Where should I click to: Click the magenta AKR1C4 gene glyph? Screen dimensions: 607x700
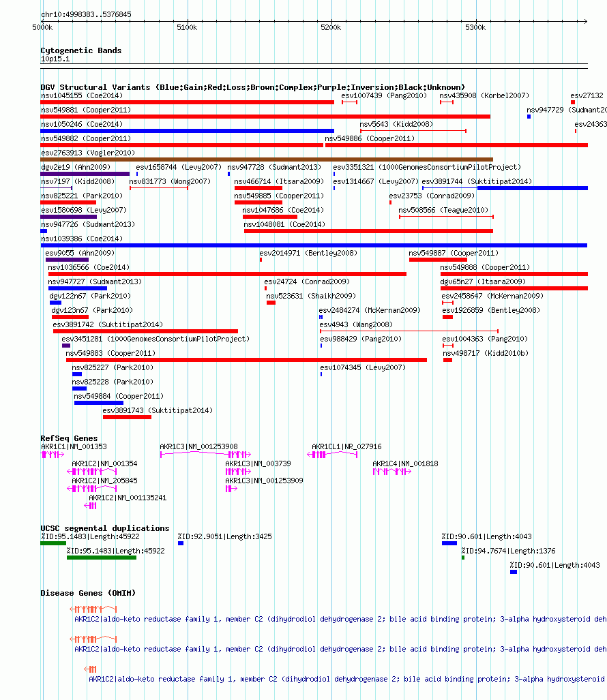(391, 472)
